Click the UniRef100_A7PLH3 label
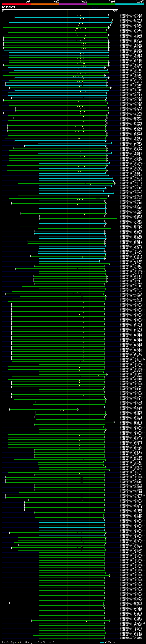146x644 pixels. click(x=131, y=53)
